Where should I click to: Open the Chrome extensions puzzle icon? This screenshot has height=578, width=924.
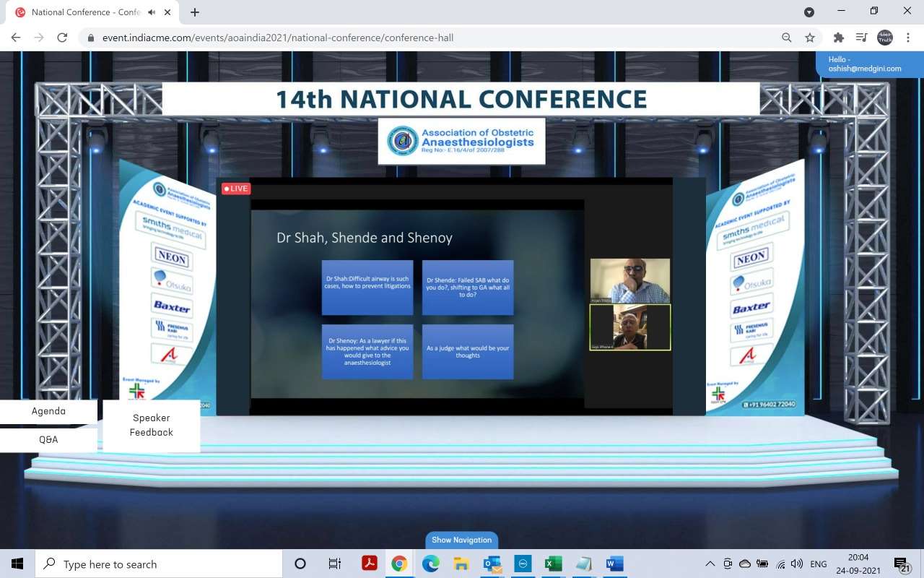[x=838, y=38]
